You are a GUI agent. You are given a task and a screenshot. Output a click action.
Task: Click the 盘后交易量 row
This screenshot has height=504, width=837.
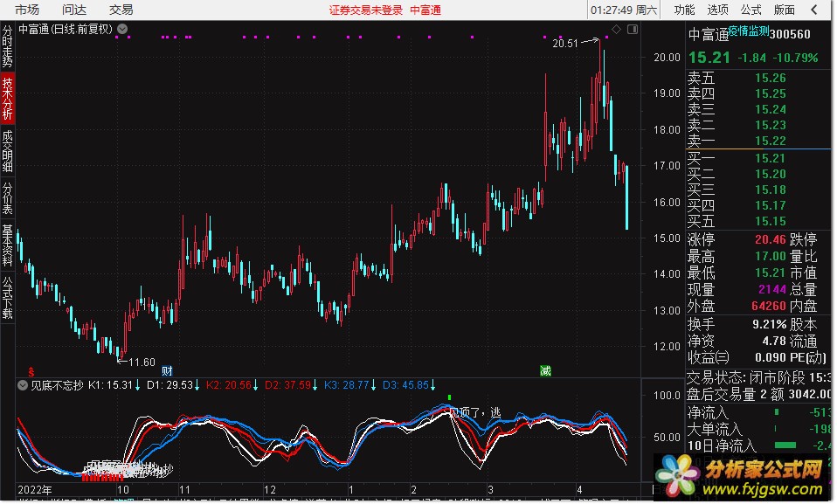click(758, 395)
